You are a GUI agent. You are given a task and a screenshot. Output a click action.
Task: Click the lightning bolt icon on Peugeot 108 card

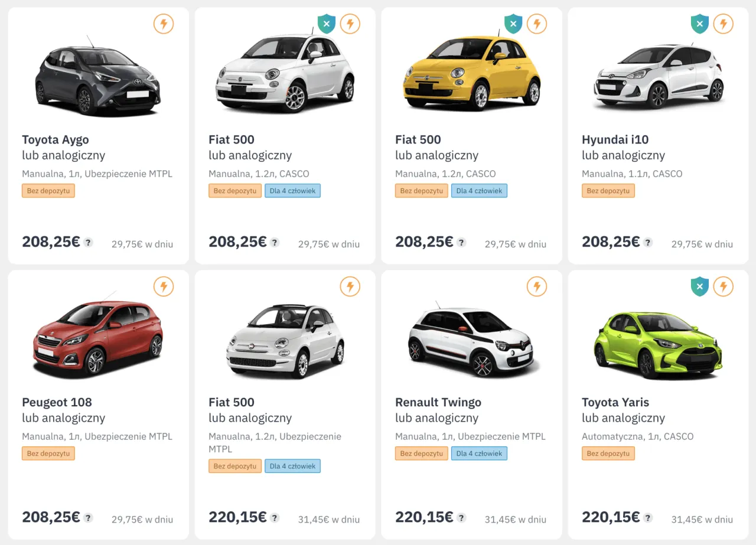164,287
